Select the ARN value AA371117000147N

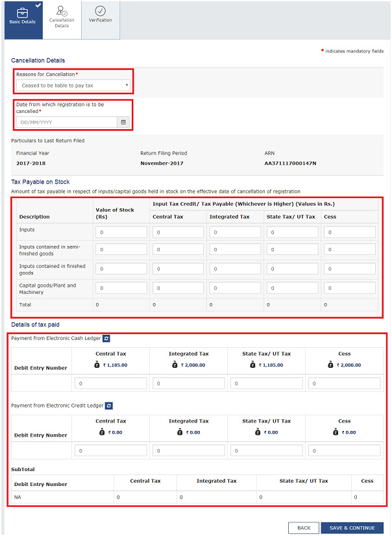click(290, 164)
